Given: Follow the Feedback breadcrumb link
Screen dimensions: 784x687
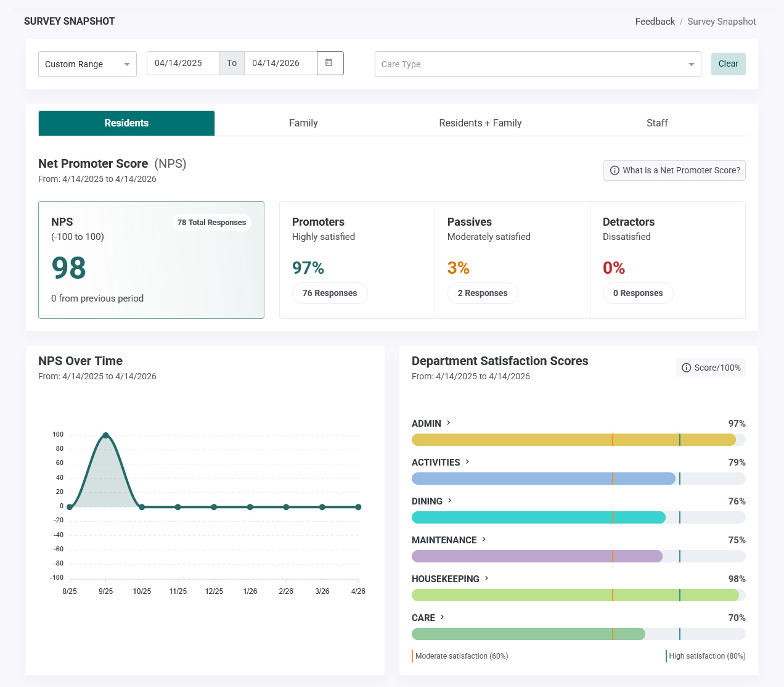Looking at the screenshot, I should point(655,22).
